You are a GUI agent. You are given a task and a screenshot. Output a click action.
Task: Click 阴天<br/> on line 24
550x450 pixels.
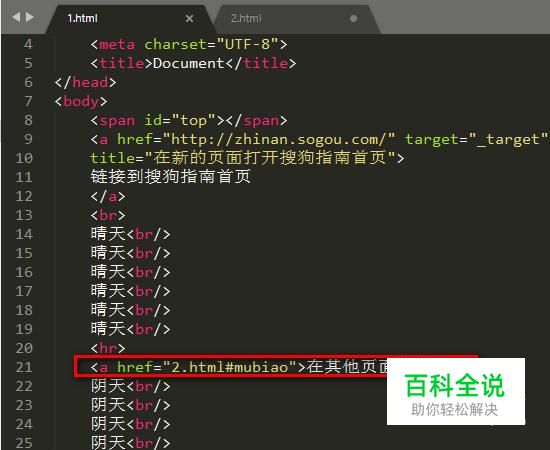(x=130, y=424)
